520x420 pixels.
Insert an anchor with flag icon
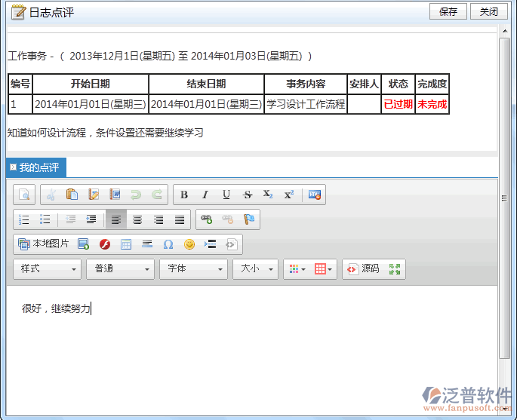249,219
